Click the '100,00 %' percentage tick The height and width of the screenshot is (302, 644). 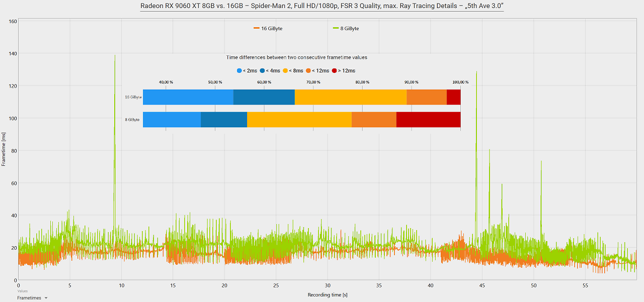pyautogui.click(x=460, y=82)
